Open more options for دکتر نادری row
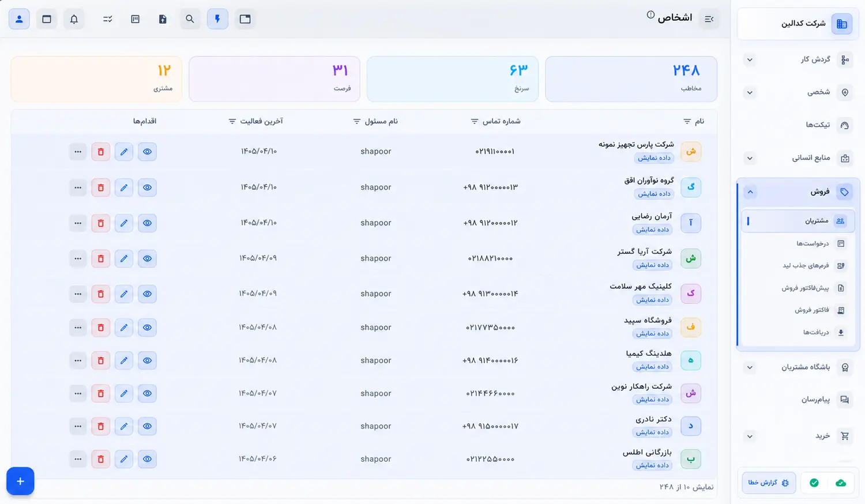 click(x=78, y=426)
